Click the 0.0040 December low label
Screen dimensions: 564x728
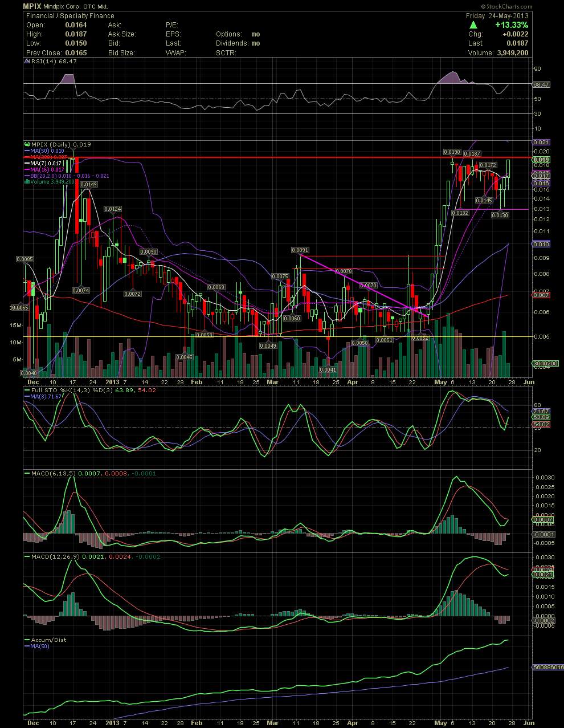[x=29, y=373]
